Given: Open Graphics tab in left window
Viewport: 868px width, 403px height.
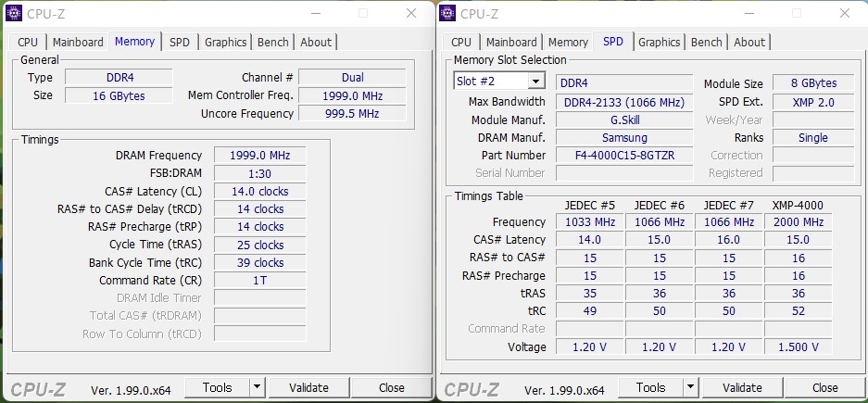Looking at the screenshot, I should 225,42.
